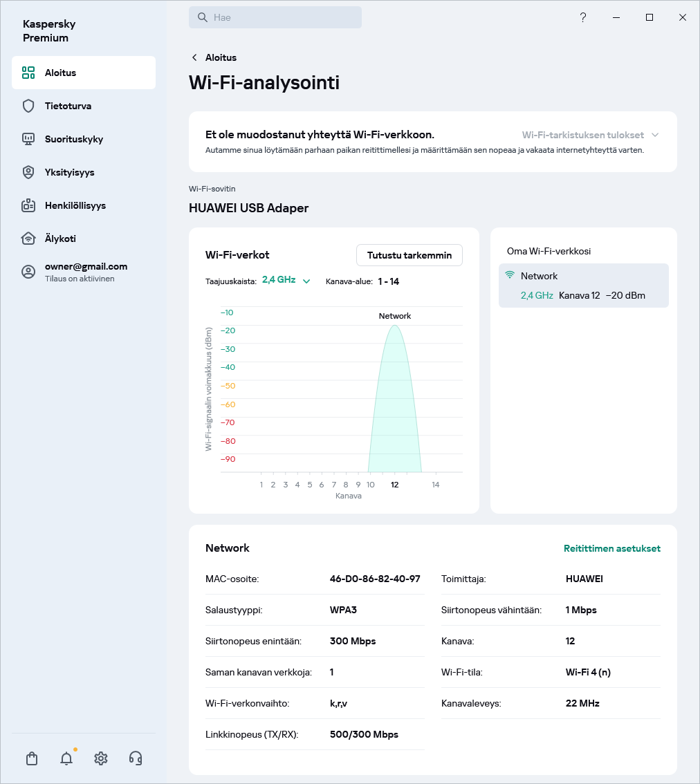Screen dimensions: 700x784
Task: Click the Tietoturva shield icon
Action: (28, 106)
